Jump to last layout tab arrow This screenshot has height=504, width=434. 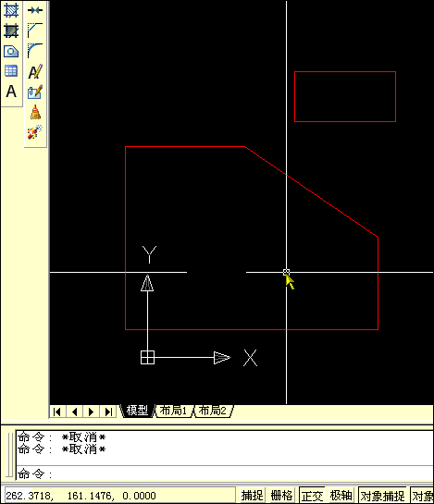tap(108, 412)
